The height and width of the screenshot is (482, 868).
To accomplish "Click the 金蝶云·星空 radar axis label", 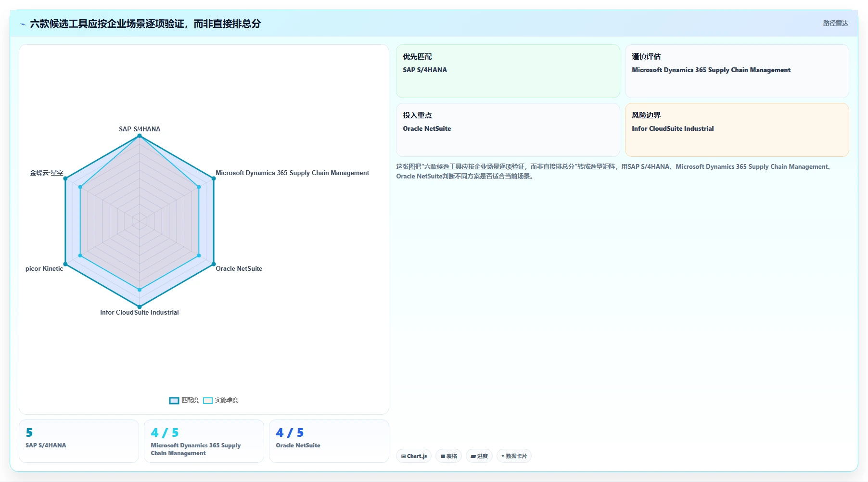I will (47, 173).
